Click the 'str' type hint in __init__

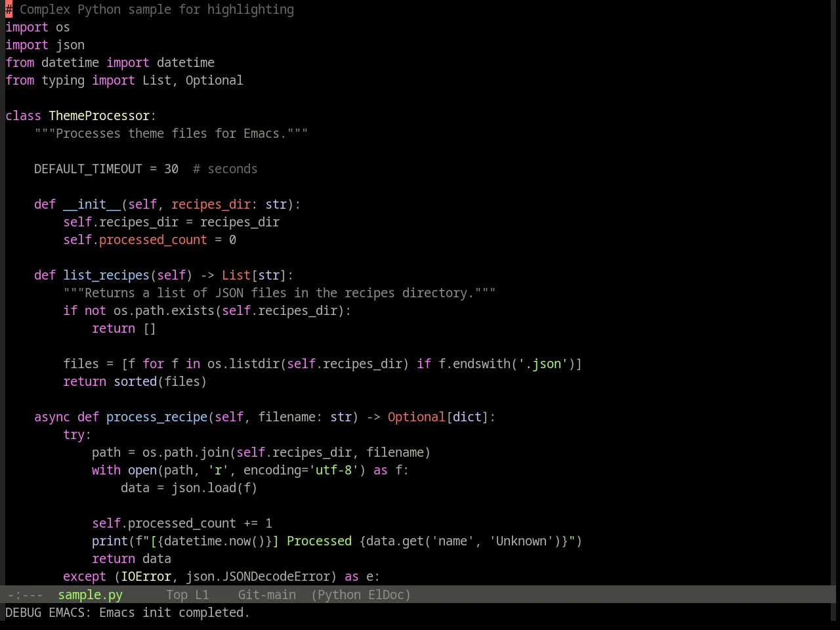coord(276,204)
